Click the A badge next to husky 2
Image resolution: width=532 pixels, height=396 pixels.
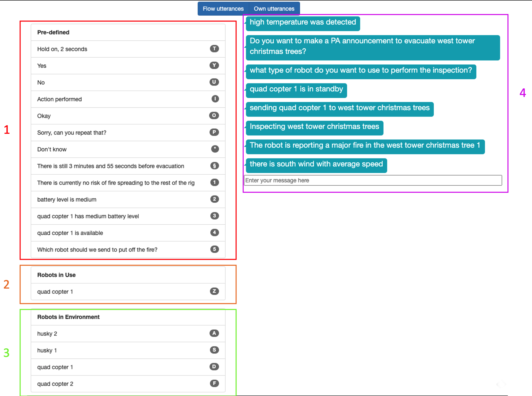click(214, 333)
